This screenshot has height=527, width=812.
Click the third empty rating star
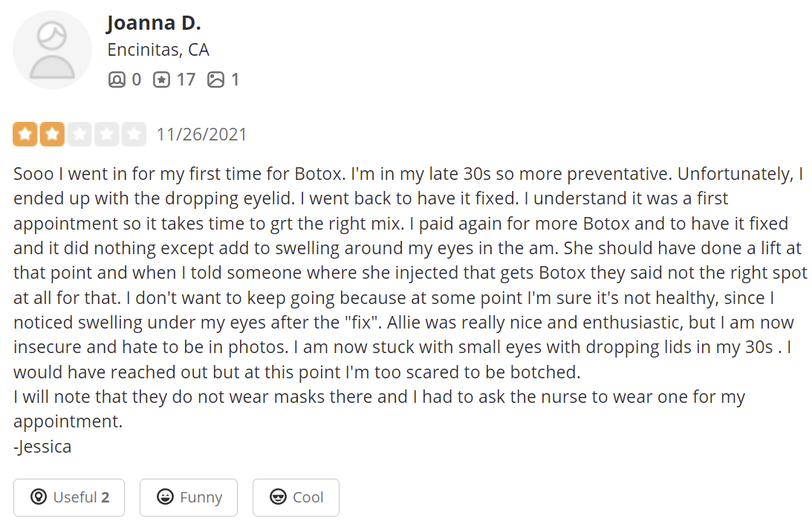point(80,135)
